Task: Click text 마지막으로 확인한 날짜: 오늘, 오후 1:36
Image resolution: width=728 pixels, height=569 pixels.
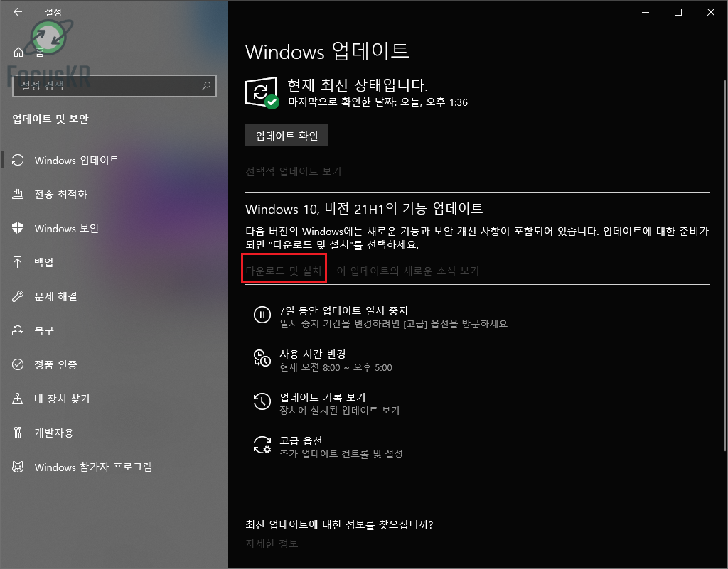Action: (378, 102)
